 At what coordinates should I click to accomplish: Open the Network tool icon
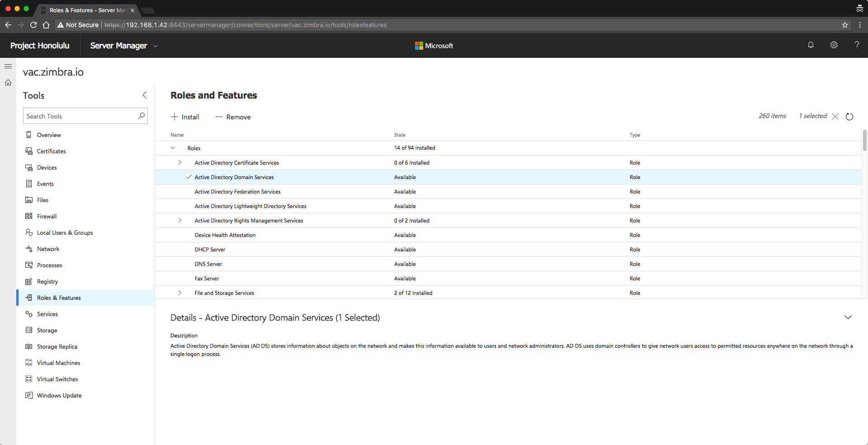point(29,249)
